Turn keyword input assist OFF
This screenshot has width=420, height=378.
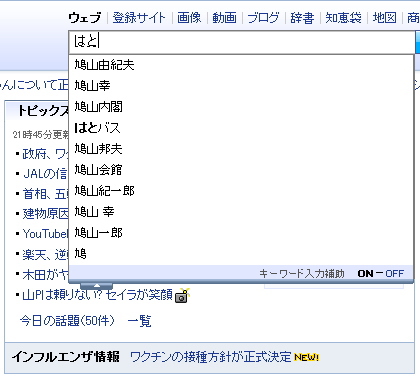click(395, 274)
